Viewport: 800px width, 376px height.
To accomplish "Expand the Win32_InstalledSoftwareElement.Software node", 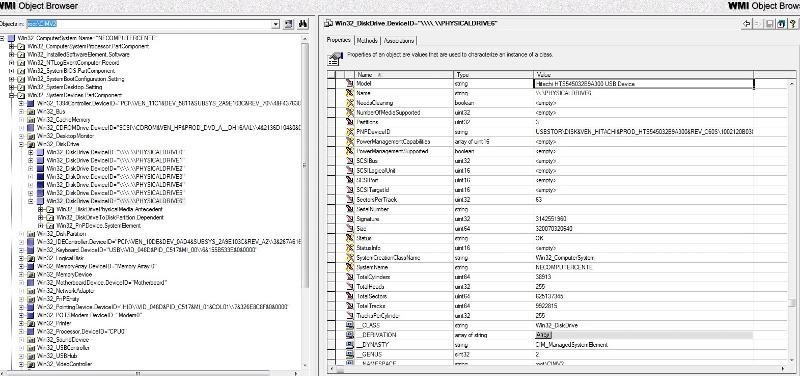I will pos(12,55).
